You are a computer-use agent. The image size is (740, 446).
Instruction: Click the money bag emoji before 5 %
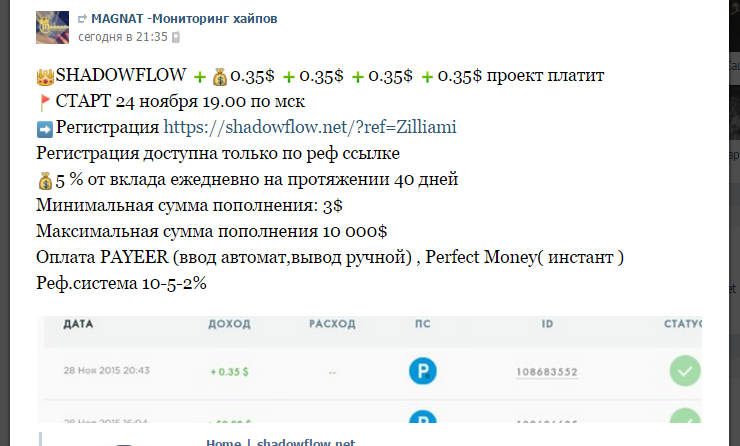(45, 181)
